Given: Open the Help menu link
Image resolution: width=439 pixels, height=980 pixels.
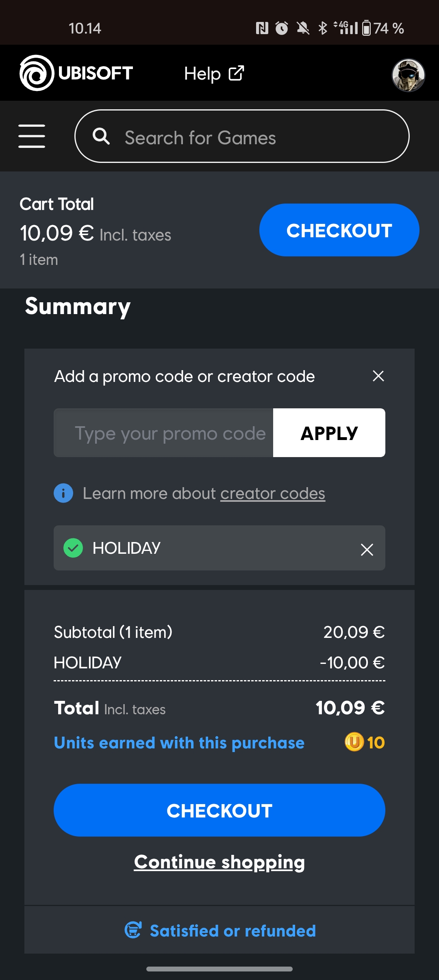Looking at the screenshot, I should tap(202, 74).
